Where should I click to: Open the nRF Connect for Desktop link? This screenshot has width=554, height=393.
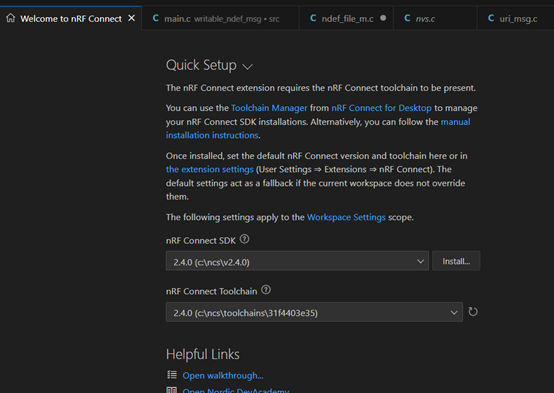381,108
